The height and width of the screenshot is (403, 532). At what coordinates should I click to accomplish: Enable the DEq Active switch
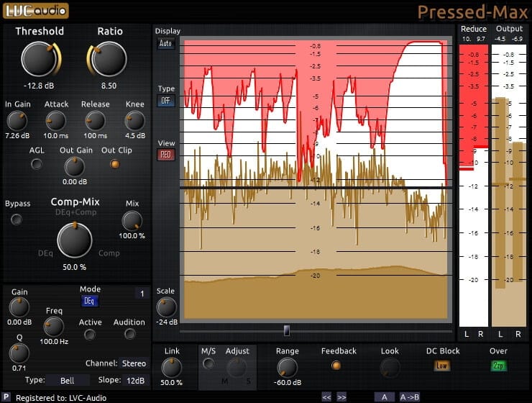coord(90,335)
